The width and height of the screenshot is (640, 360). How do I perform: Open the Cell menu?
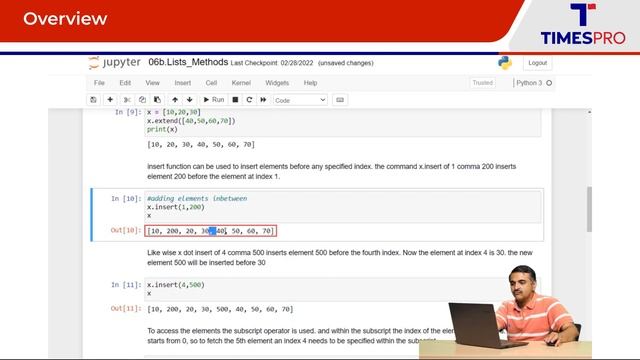[211, 83]
